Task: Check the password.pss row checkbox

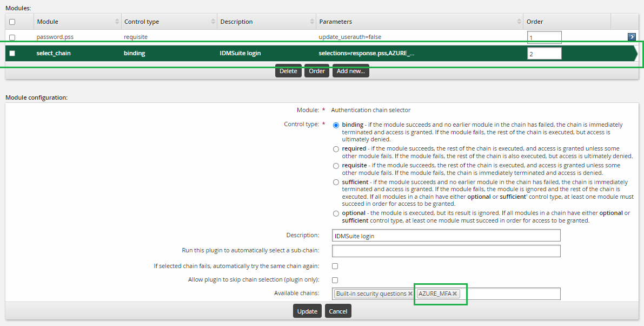Action: (x=12, y=37)
